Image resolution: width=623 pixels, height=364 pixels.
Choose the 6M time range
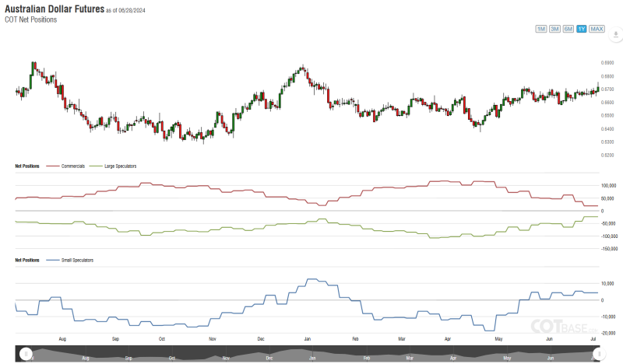coord(568,29)
